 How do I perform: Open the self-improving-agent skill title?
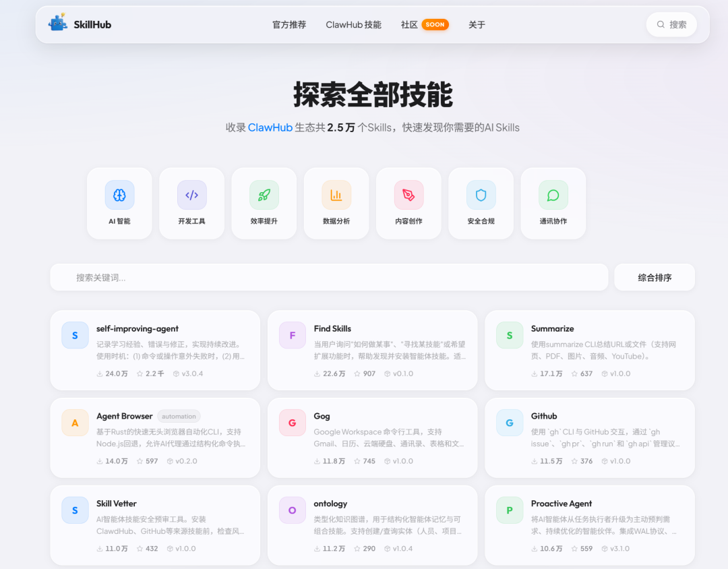[138, 328]
